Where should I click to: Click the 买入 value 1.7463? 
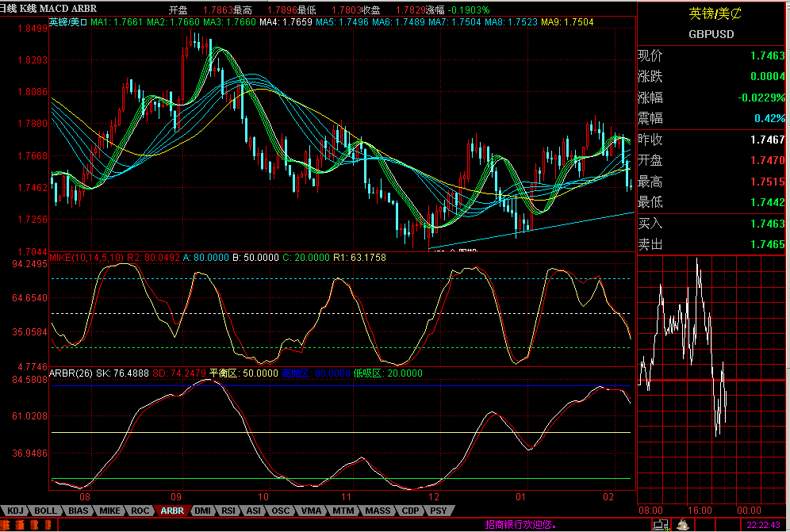[x=767, y=224]
